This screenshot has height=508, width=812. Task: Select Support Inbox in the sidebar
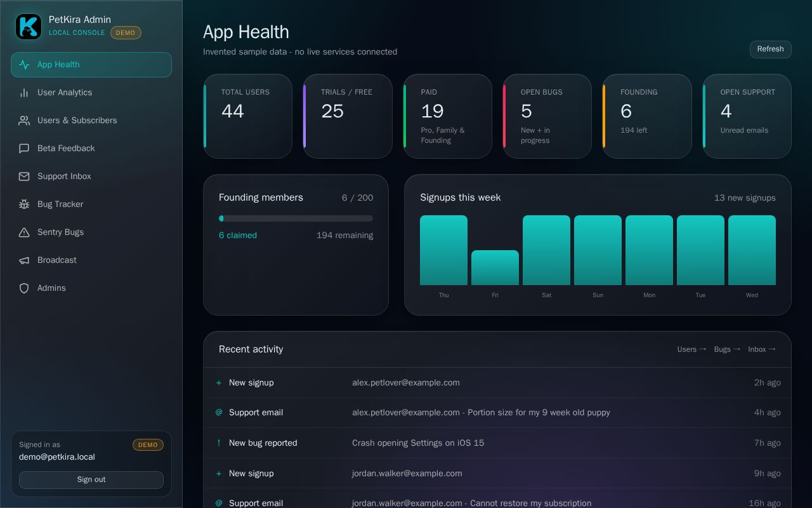pyautogui.click(x=91, y=177)
